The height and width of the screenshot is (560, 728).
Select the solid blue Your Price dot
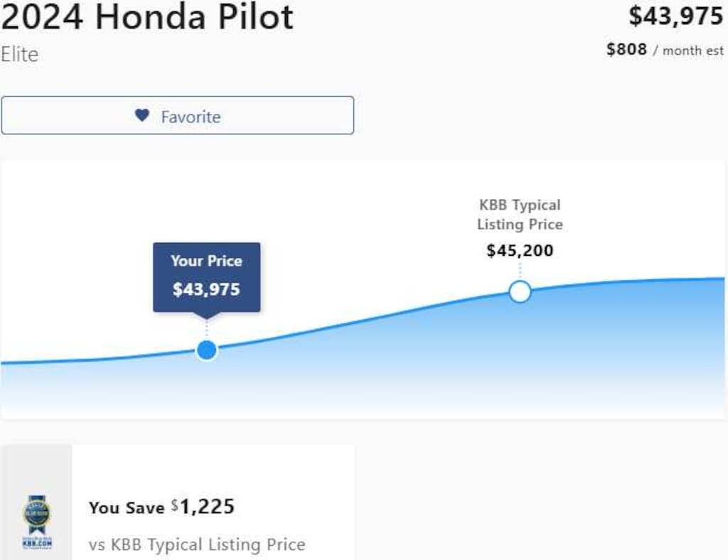[x=206, y=350]
